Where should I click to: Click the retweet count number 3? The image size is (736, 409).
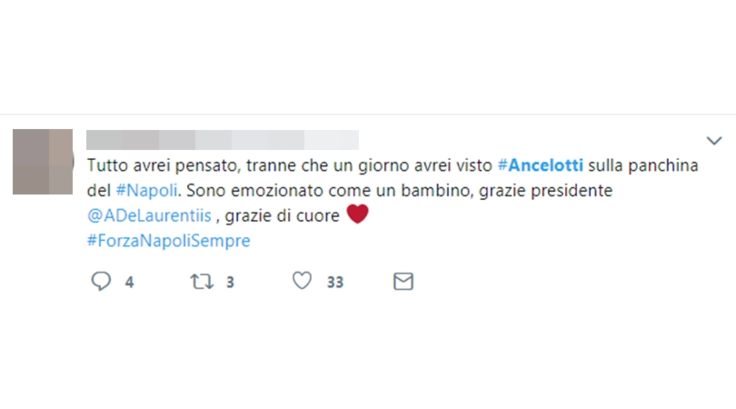click(x=230, y=282)
